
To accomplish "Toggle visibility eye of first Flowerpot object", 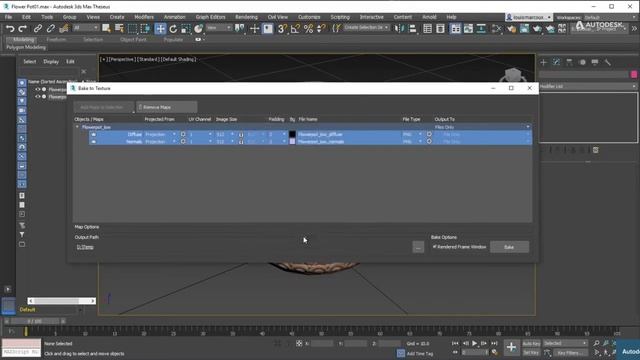I will (38, 89).
